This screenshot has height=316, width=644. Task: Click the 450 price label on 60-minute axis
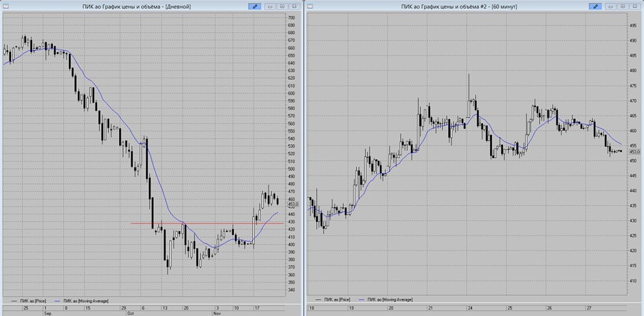pos(633,161)
